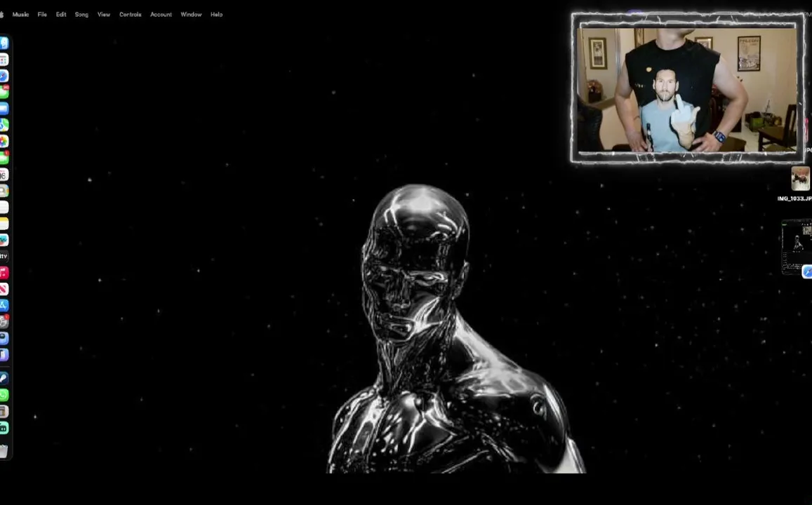The width and height of the screenshot is (812, 505).
Task: Open Finder from the dock
Action: point(4,43)
